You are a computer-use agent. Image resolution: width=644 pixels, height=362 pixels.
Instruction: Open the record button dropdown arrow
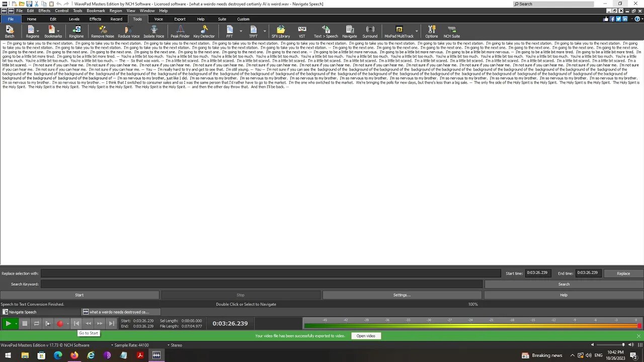click(67, 324)
